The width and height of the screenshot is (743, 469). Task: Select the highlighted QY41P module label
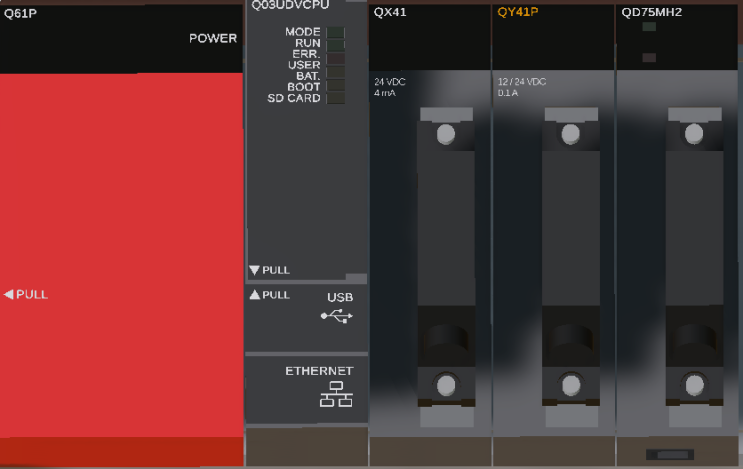point(517,12)
